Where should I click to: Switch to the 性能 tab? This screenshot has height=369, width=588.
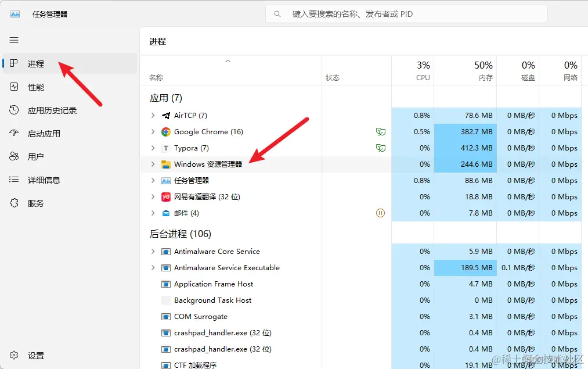point(70,87)
